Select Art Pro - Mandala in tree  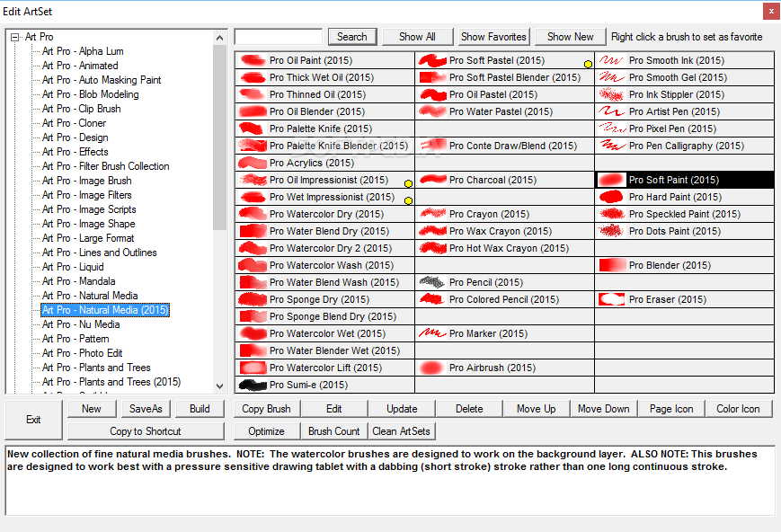[79, 281]
